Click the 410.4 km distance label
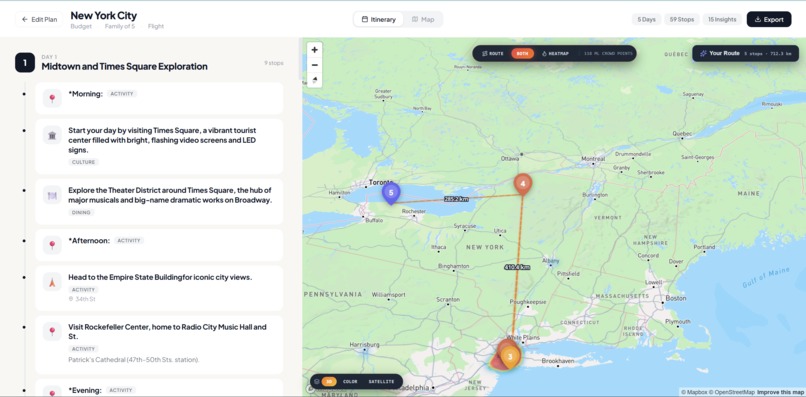 (517, 267)
